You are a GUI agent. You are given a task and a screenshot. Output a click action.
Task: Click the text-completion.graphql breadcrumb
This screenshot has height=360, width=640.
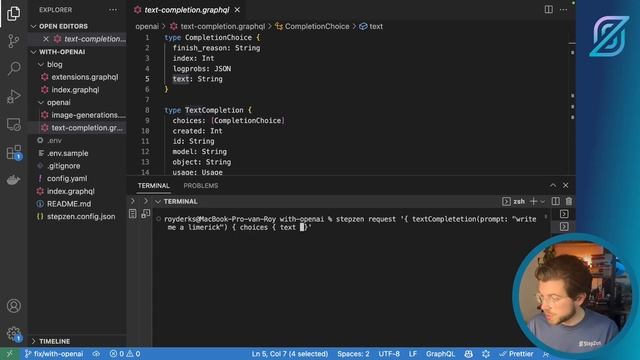(x=222, y=26)
